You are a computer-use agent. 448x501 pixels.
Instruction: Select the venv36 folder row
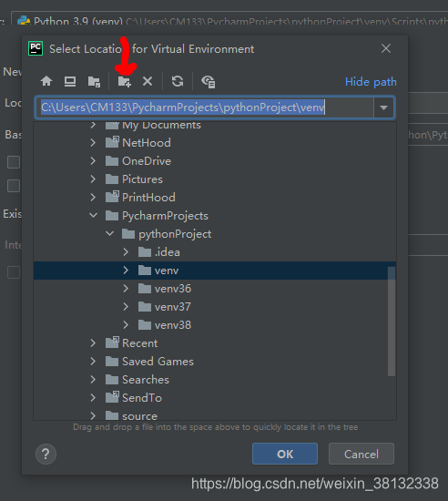[x=215, y=289]
